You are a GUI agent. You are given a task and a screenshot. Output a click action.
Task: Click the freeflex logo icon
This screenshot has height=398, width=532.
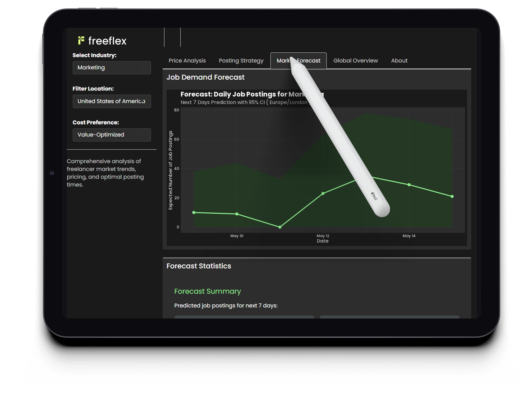coord(81,41)
